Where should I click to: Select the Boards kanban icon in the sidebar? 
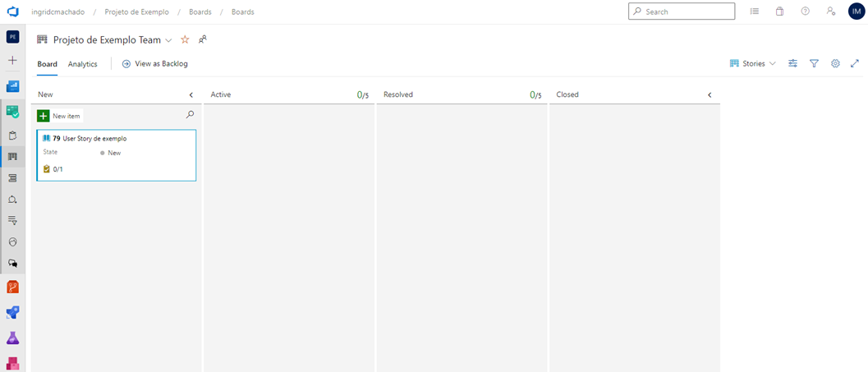13,157
